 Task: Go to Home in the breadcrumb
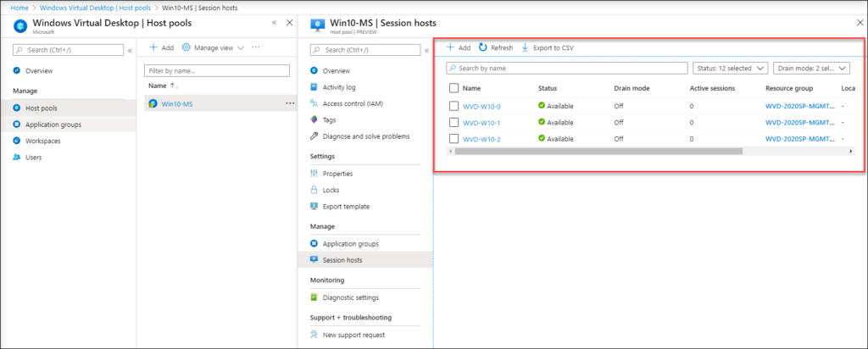pos(20,8)
